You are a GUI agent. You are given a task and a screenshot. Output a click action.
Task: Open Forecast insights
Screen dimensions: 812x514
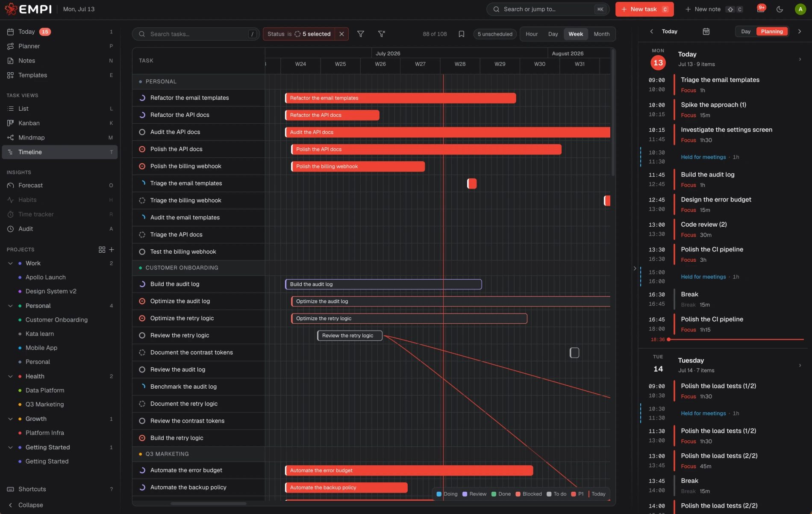tap(60, 186)
